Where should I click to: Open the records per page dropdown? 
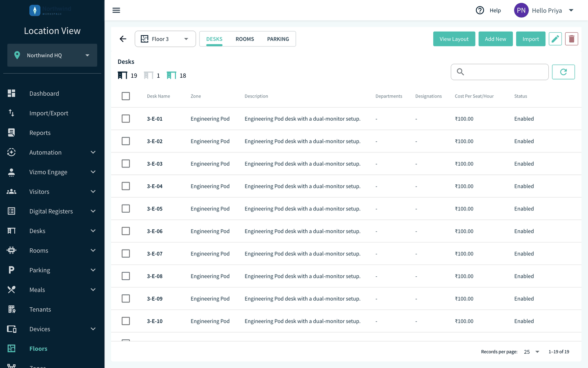click(532, 352)
